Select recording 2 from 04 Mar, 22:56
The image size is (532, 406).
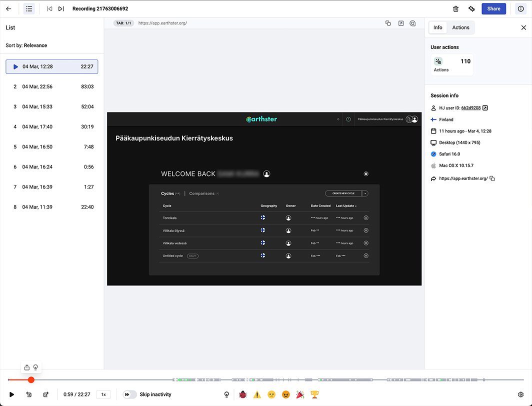pyautogui.click(x=52, y=86)
